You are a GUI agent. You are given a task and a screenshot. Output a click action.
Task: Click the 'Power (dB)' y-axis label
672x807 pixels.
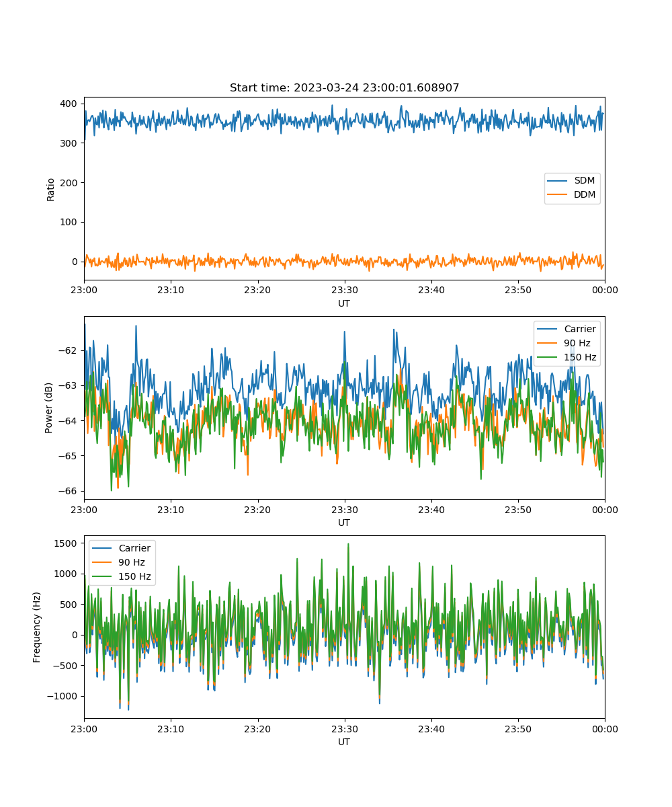click(49, 408)
